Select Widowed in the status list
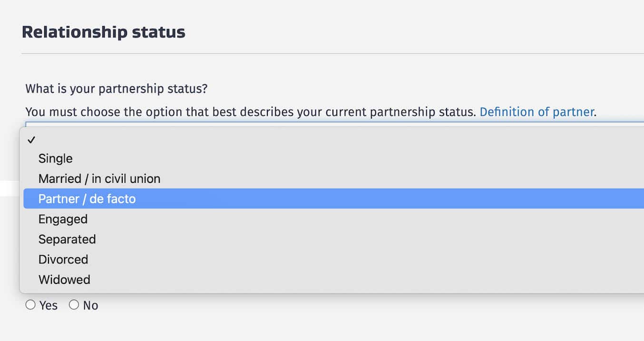Image resolution: width=644 pixels, height=341 pixels. tap(64, 280)
